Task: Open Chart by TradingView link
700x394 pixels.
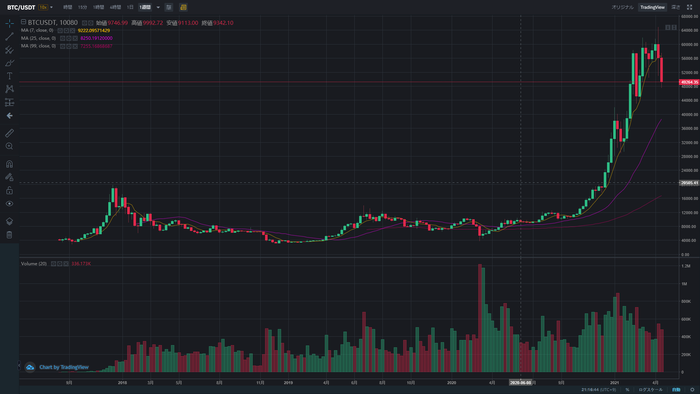Action: click(x=64, y=367)
